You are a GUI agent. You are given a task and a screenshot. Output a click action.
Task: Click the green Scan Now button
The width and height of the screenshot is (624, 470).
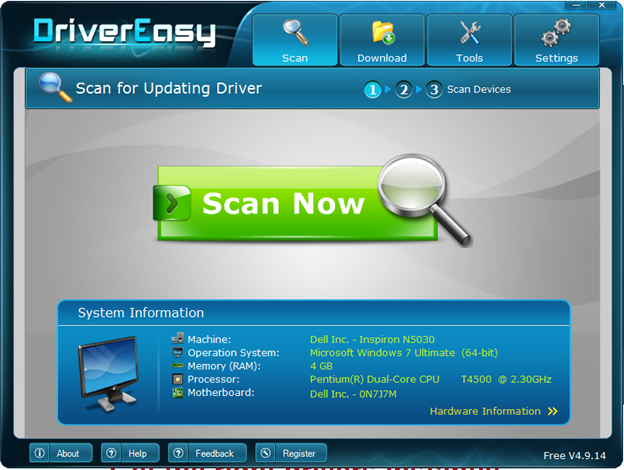click(296, 203)
